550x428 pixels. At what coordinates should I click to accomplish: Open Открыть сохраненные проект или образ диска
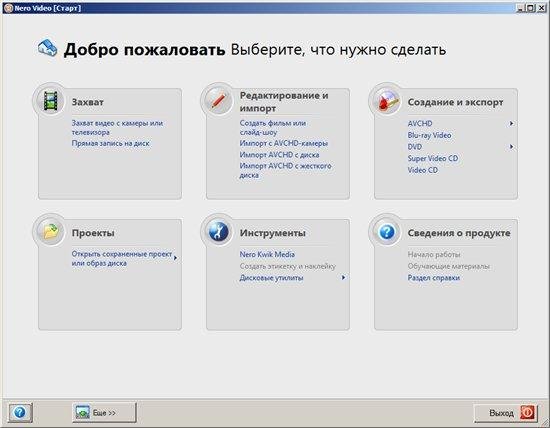click(122, 258)
